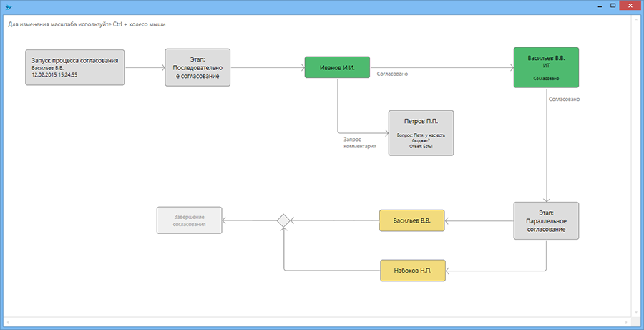Click the application icon in the title bar
The image size is (644, 330).
pyautogui.click(x=8, y=7)
